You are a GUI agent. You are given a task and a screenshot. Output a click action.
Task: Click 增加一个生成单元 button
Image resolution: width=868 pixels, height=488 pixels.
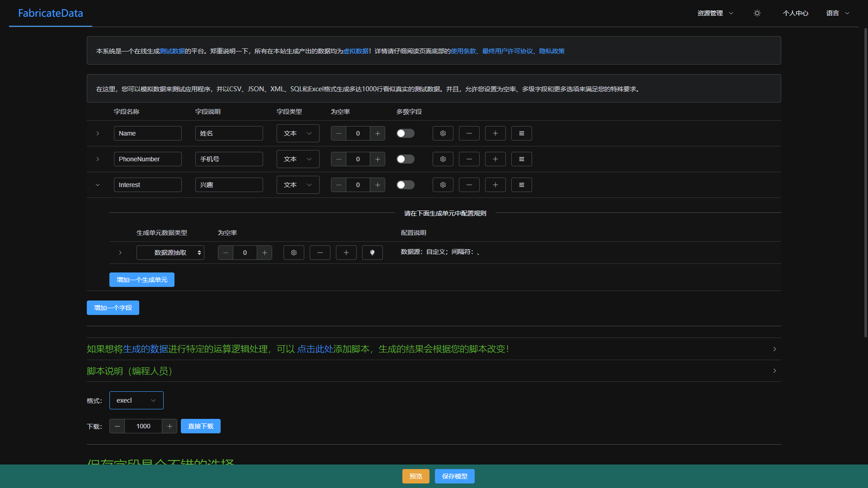pos(142,280)
